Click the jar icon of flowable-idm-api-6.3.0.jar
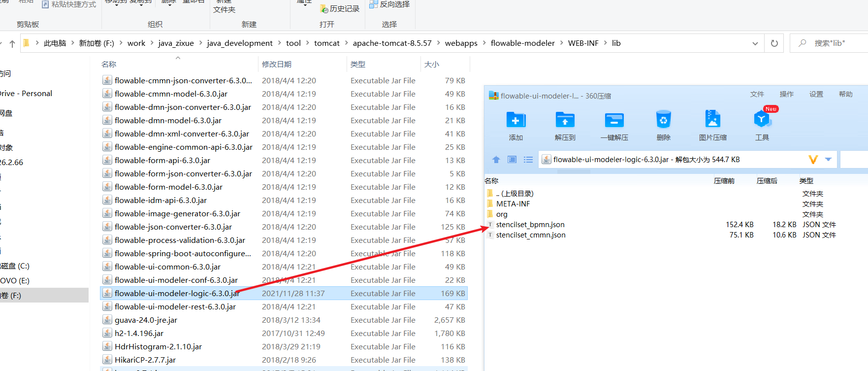 pyautogui.click(x=107, y=200)
